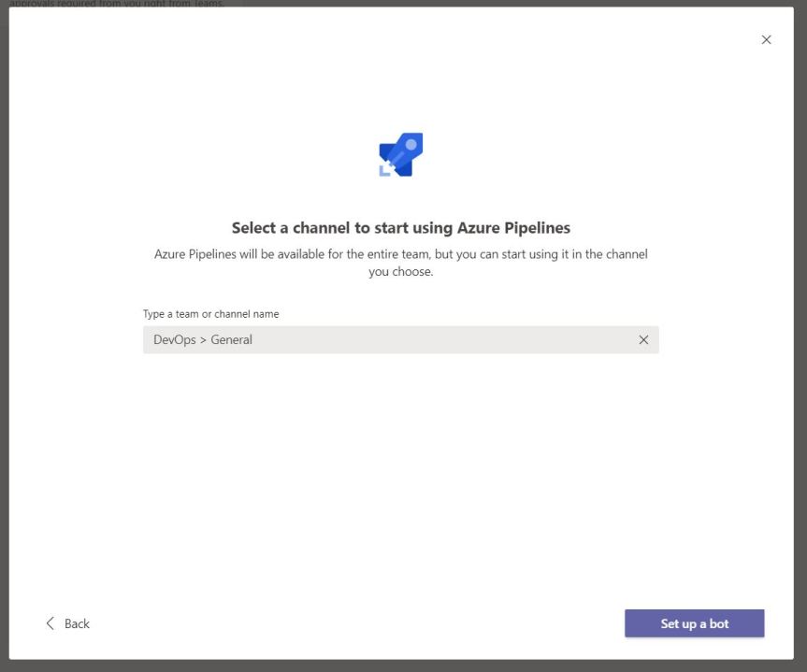The image size is (807, 672).
Task: Click the word General in channel field
Action: pos(232,340)
